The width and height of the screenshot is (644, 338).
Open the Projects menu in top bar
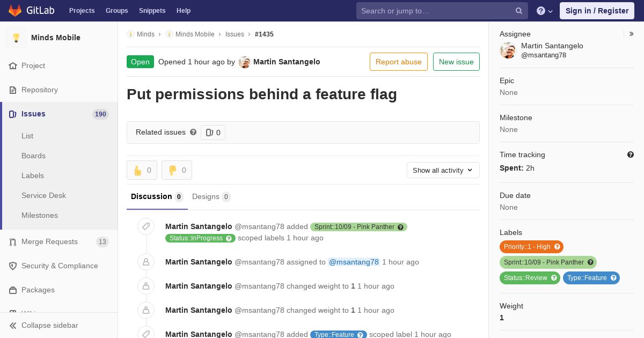point(82,11)
